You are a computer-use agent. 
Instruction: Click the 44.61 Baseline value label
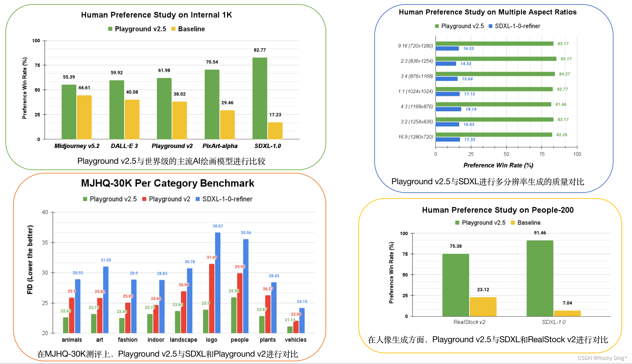pyautogui.click(x=84, y=87)
